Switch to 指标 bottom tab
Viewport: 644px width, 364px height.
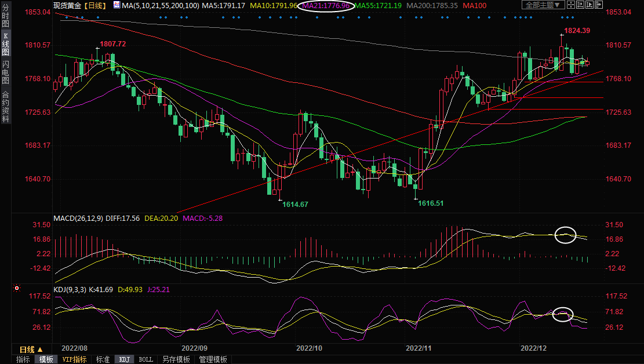(23, 359)
